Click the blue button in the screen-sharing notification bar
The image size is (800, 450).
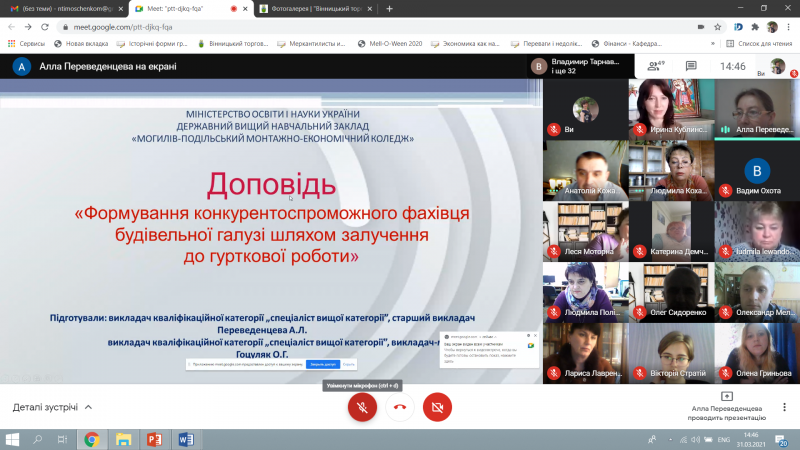point(322,364)
